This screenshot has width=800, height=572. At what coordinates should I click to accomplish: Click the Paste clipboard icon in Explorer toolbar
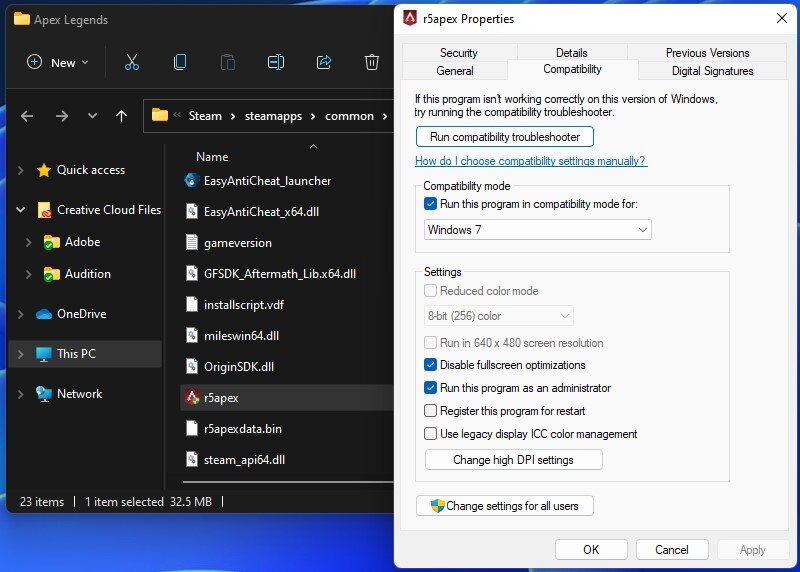228,62
